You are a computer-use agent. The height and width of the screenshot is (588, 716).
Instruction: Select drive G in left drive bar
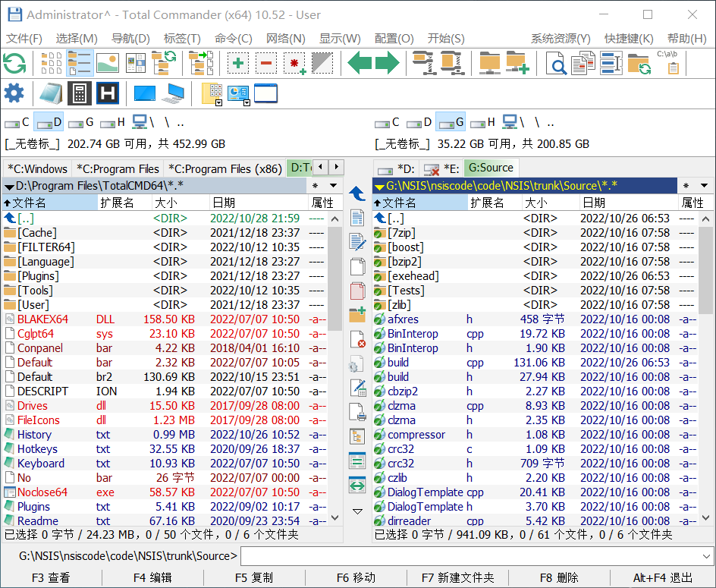tap(81, 122)
